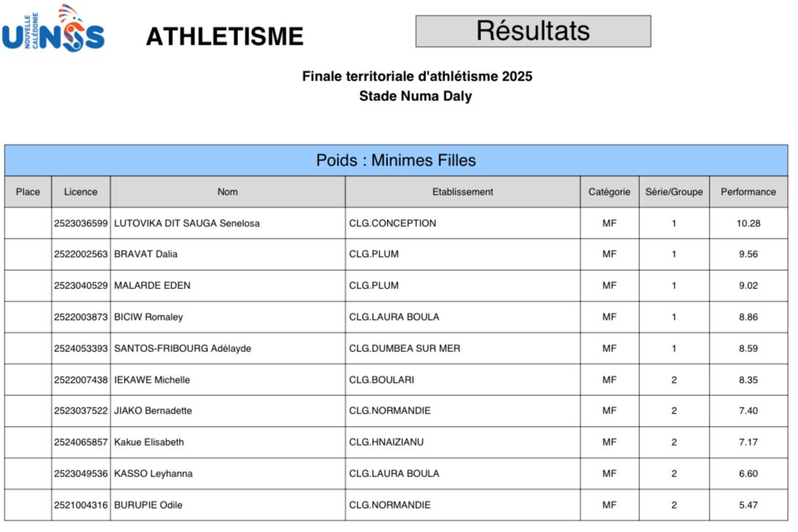798x532 pixels.
Task: Click the ATHLETISME heading
Action: tap(224, 37)
